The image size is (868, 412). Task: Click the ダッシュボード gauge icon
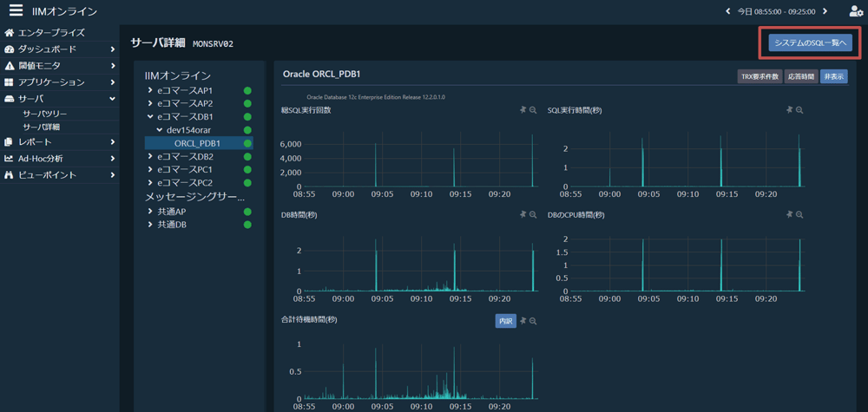click(9, 49)
